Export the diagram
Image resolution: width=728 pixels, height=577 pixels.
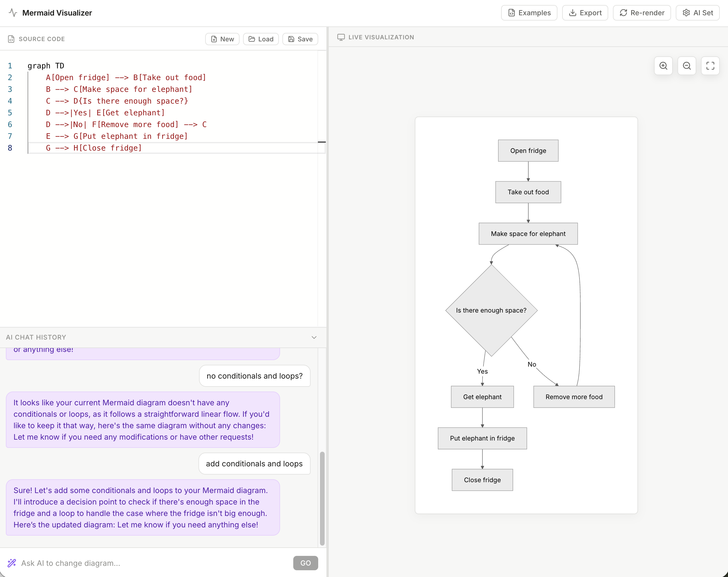click(585, 13)
